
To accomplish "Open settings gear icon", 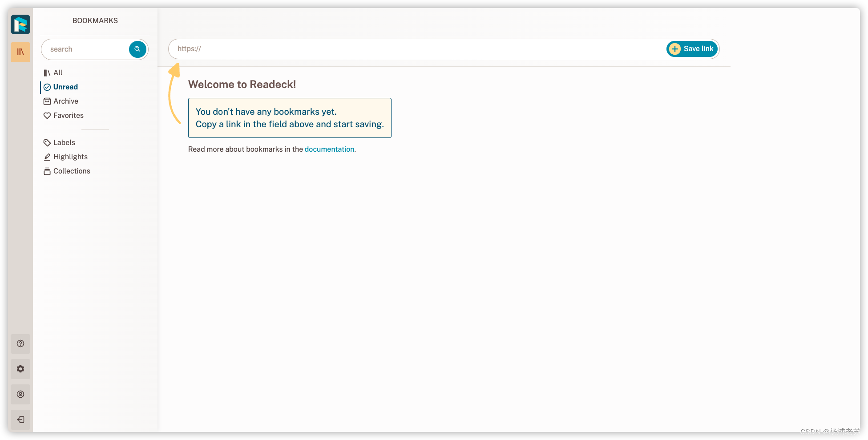I will click(x=20, y=369).
